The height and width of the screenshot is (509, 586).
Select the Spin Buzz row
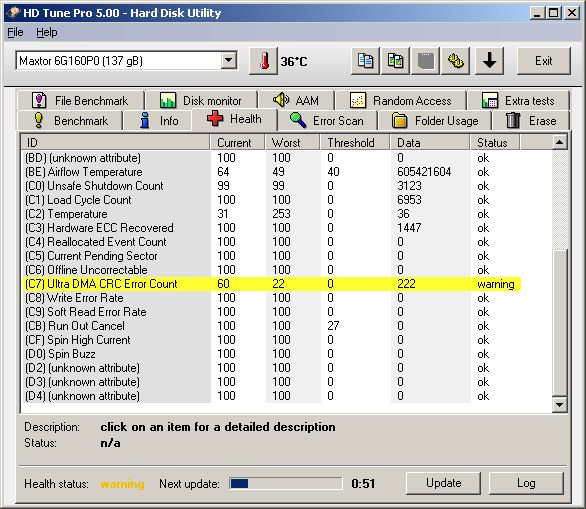[271, 354]
